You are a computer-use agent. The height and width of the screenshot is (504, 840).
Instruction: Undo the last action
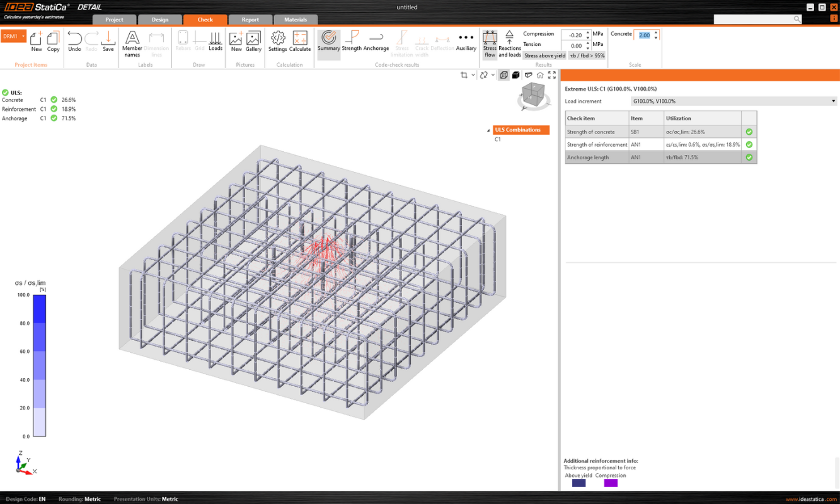(x=74, y=42)
